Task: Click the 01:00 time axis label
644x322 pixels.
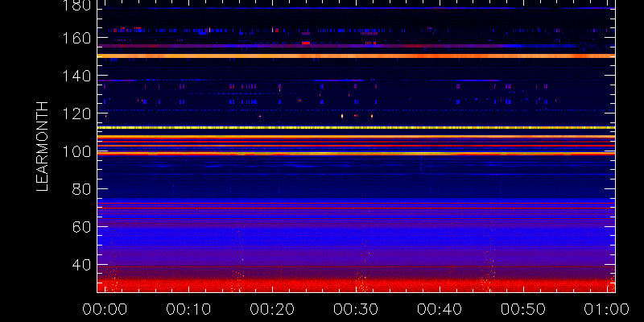Action: click(x=607, y=309)
